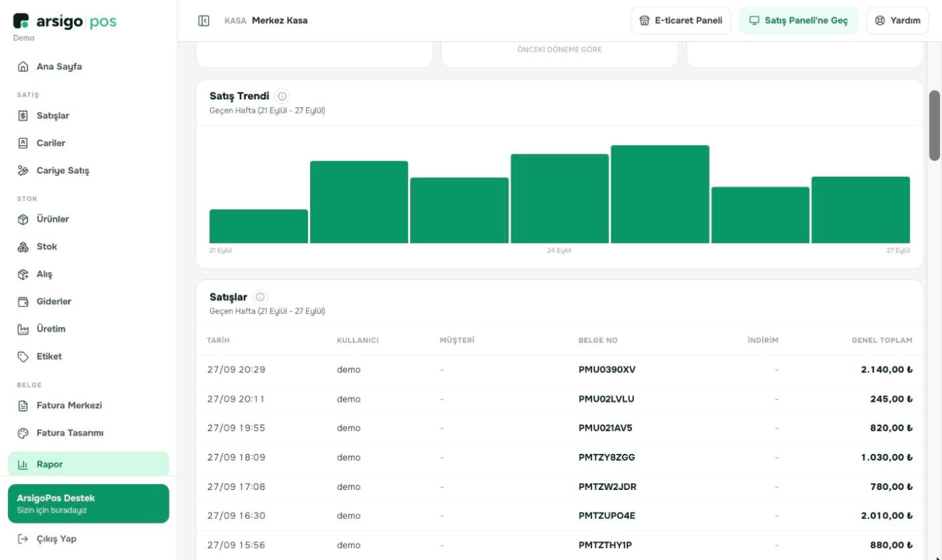Select Etiket in the sidebar

(89, 357)
